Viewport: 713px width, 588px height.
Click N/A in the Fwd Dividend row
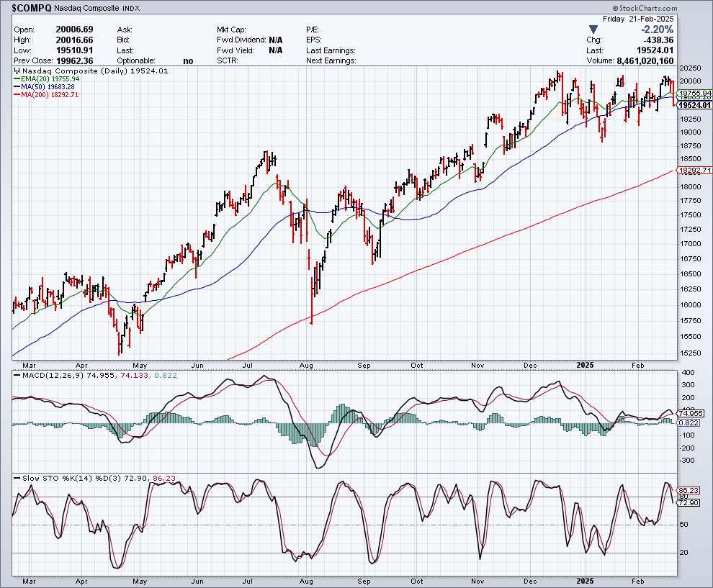(x=276, y=40)
